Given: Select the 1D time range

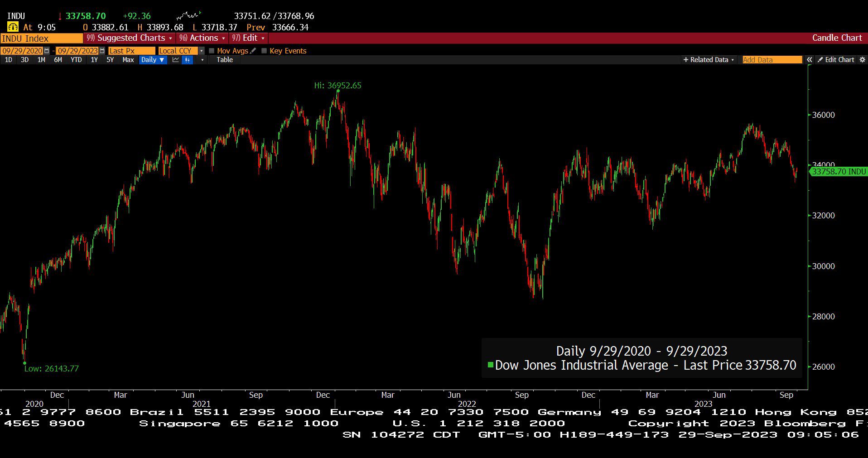Looking at the screenshot, I should [9, 60].
